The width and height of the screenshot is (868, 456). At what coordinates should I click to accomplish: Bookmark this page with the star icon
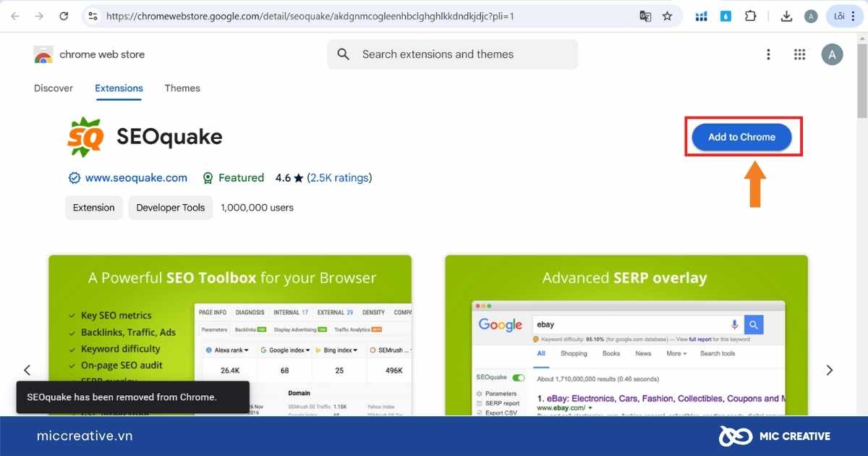pos(667,16)
